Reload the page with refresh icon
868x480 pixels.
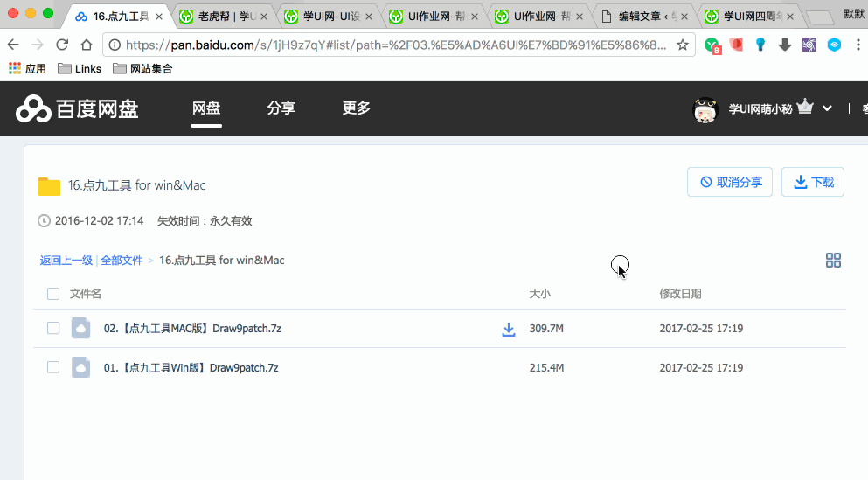click(62, 45)
